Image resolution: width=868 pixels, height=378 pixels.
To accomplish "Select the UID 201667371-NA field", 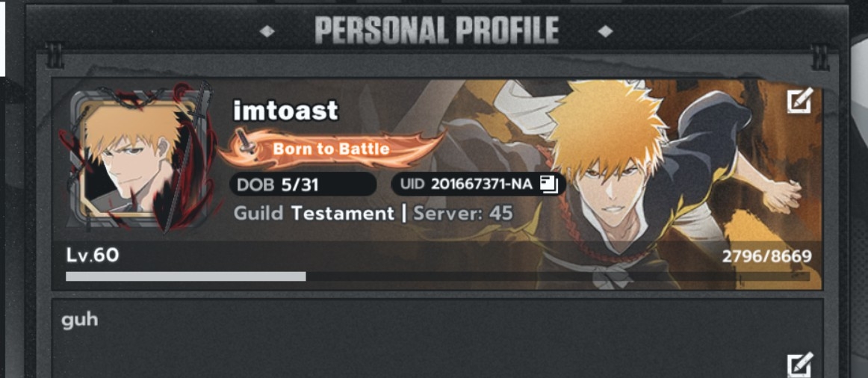I will (x=478, y=185).
